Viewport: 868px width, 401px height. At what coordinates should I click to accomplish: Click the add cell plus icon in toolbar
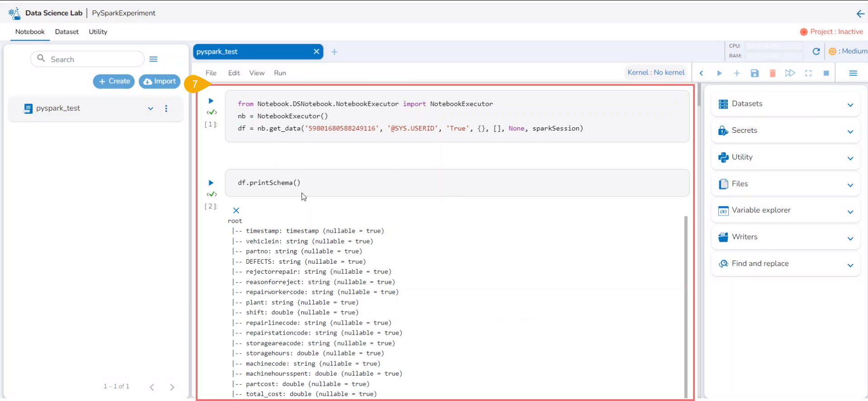(736, 73)
